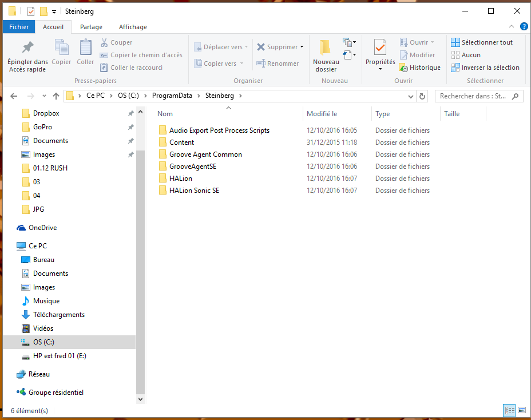Click OS (C:) in the address bar
Image resolution: width=531 pixels, height=420 pixels.
point(128,96)
